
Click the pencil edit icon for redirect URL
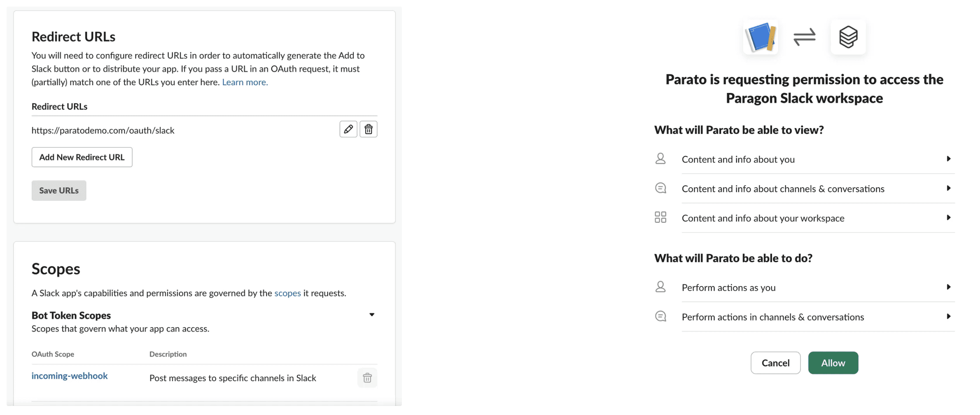tap(348, 129)
